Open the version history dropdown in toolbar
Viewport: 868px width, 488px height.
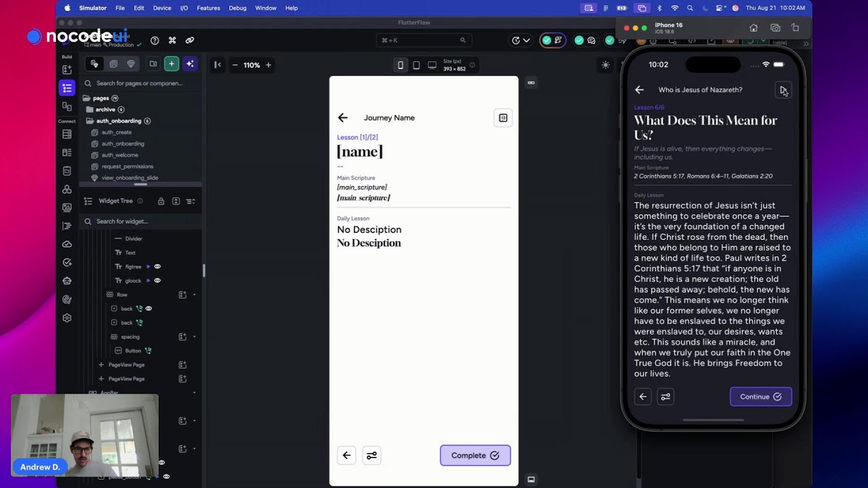[x=520, y=41]
